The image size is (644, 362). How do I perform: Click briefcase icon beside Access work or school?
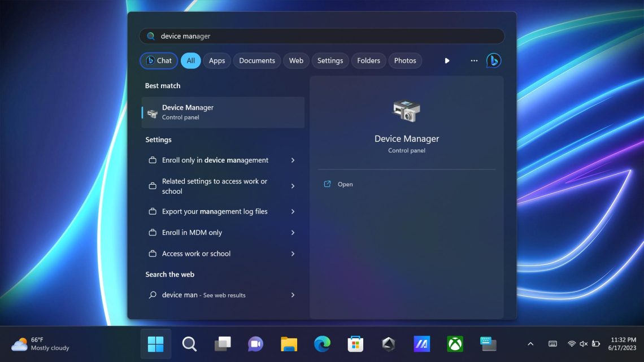tap(153, 254)
